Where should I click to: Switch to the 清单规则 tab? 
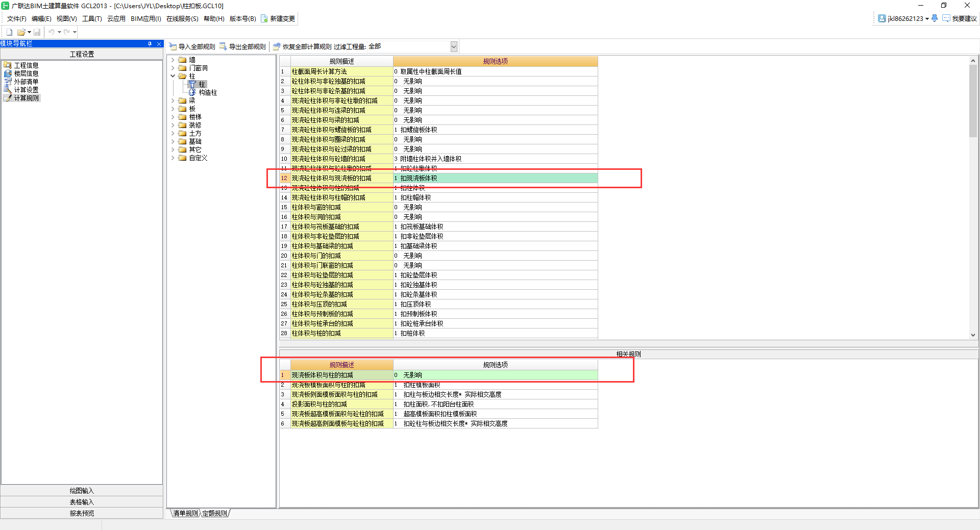click(185, 513)
